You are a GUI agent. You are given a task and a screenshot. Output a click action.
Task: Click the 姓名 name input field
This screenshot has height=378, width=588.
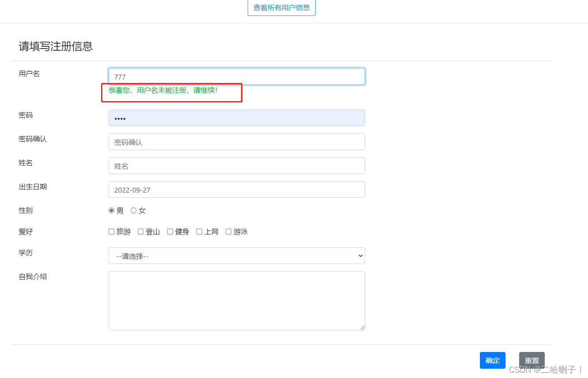(237, 166)
